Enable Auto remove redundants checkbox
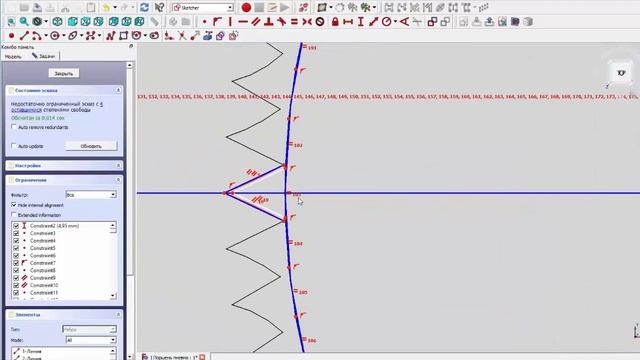 click(x=14, y=127)
